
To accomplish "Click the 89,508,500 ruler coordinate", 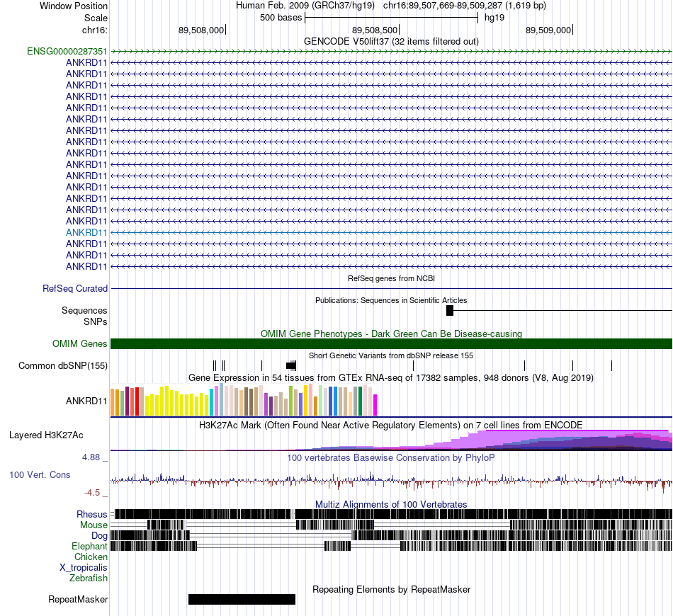I will (x=375, y=30).
